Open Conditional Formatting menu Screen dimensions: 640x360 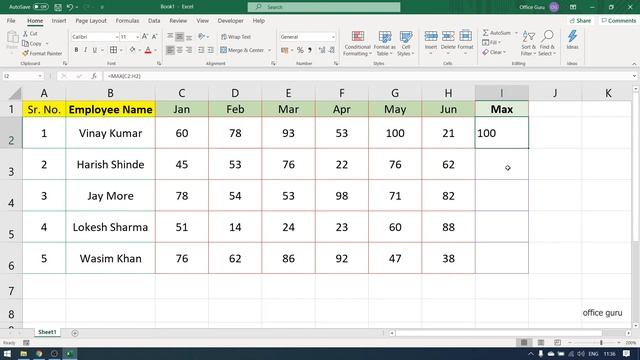click(x=358, y=43)
